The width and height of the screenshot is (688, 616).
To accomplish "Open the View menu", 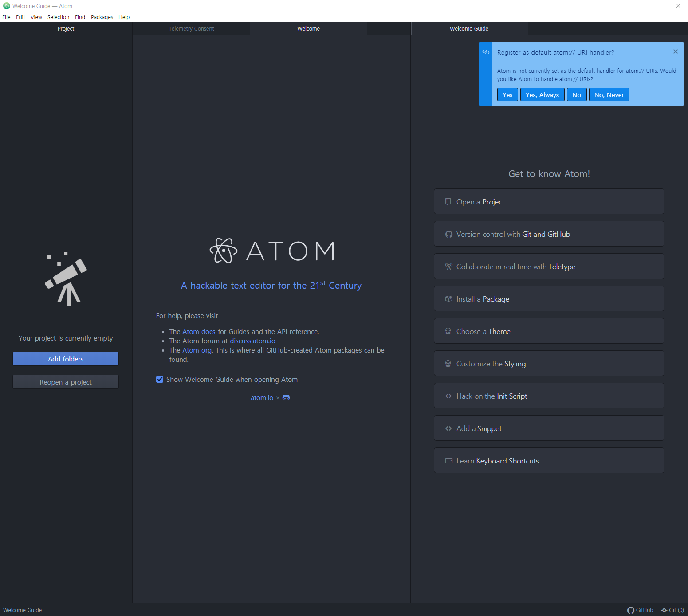I will pos(36,17).
